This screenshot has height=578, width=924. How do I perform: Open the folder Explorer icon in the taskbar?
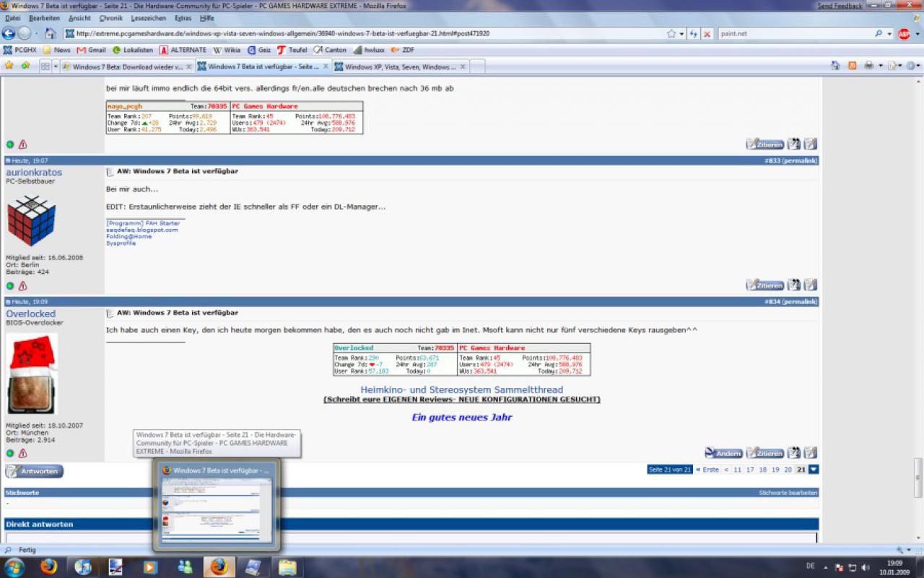coord(287,567)
